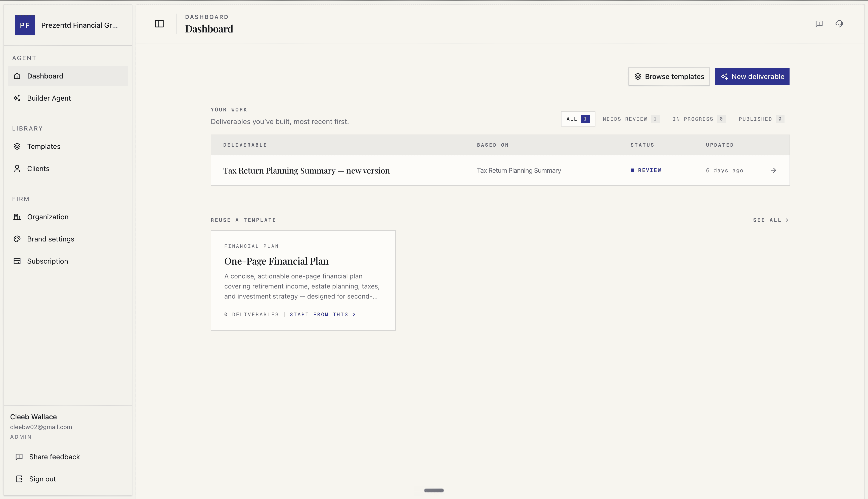Click the Based On column header
The image size is (868, 499).
pyautogui.click(x=493, y=145)
